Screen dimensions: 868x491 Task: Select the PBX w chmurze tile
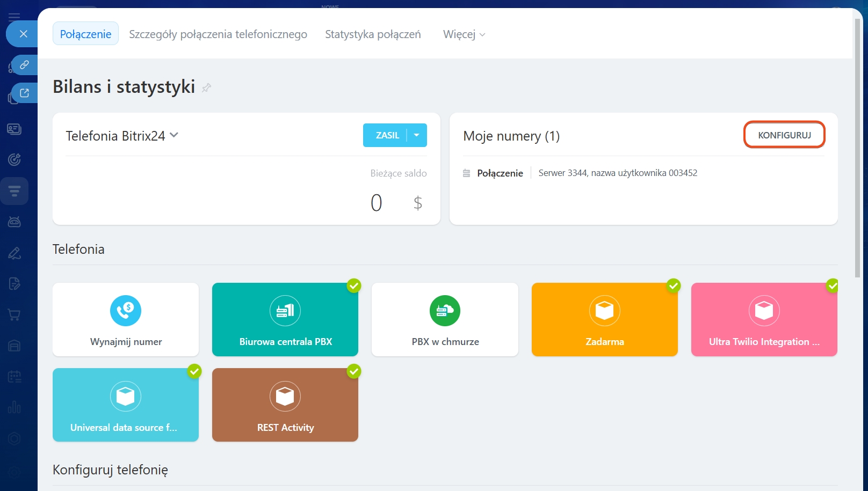pos(445,320)
